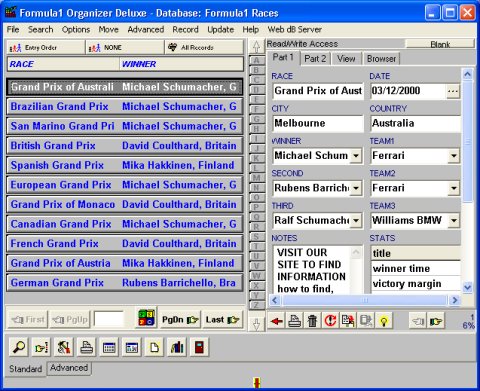Click the record form scrollbar down arrow
The image size is (480, 391).
click(x=468, y=287)
